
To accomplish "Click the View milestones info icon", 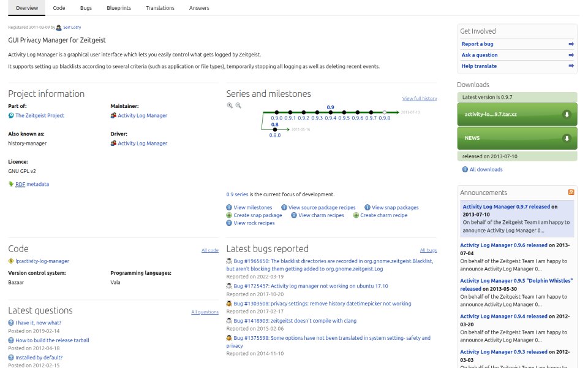I will tap(229, 207).
